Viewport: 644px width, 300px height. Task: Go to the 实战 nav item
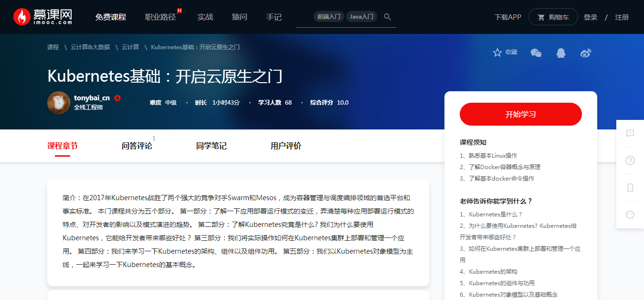click(205, 17)
